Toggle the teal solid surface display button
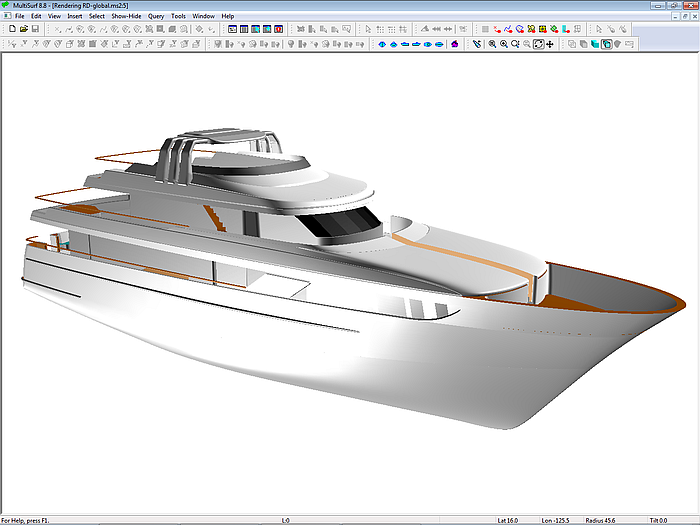This screenshot has height=525, width=700. 595,44
